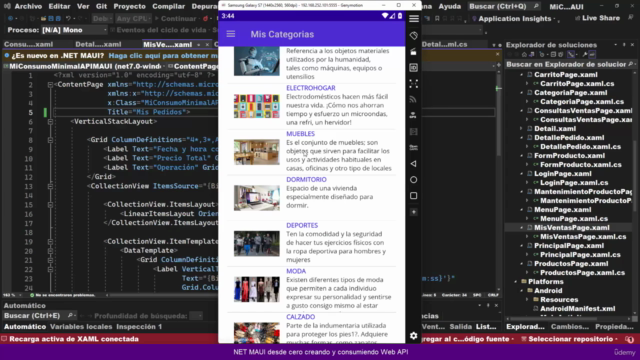Toggle Eventos del ciclo de vida button

point(158,30)
